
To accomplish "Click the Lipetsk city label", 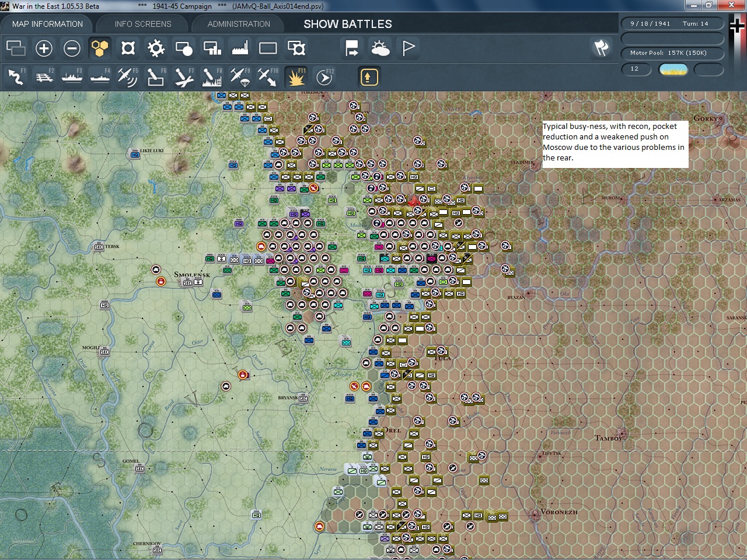I will click(552, 453).
